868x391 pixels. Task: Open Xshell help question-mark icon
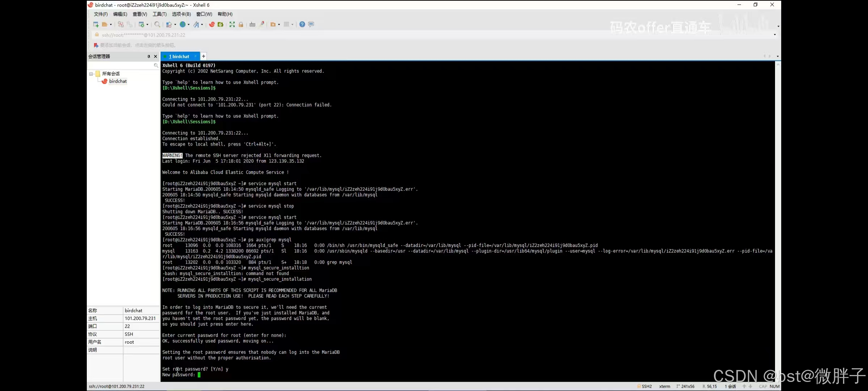point(302,24)
